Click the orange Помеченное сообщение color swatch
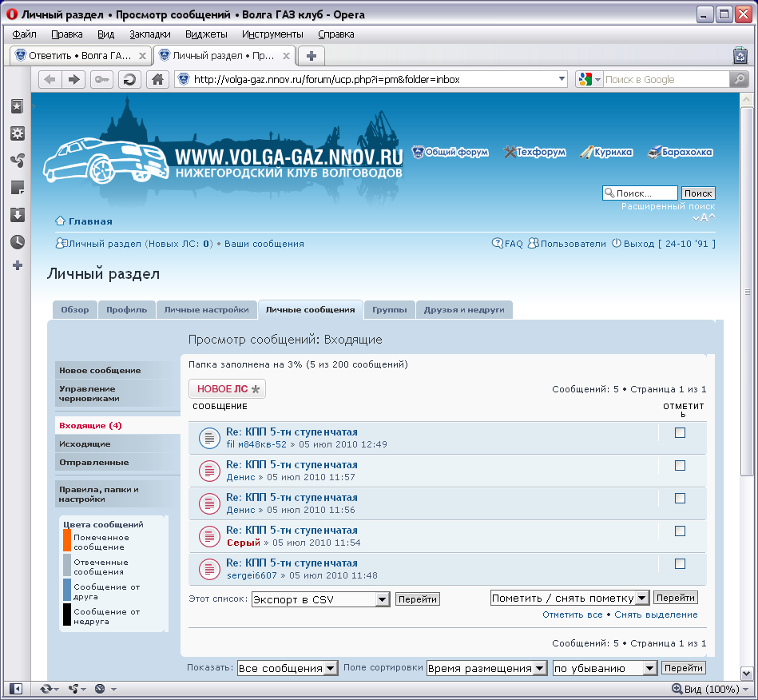The height and width of the screenshot is (700, 758). tap(67, 541)
